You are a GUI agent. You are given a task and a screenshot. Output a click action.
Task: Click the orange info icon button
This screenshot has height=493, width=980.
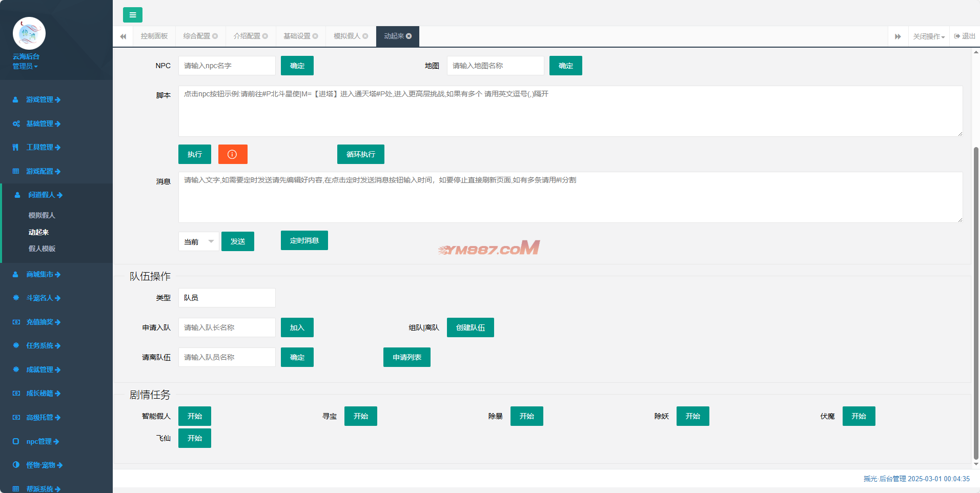click(233, 154)
